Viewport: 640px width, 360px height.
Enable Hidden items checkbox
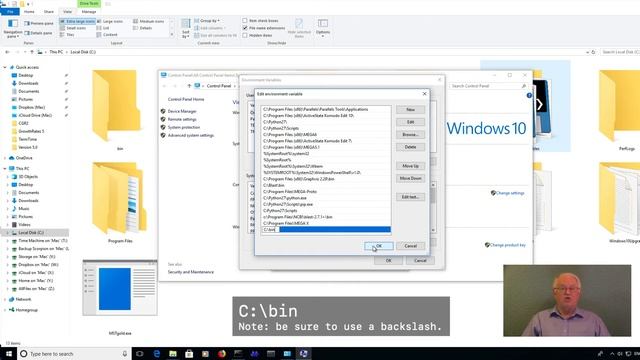pos(245,35)
